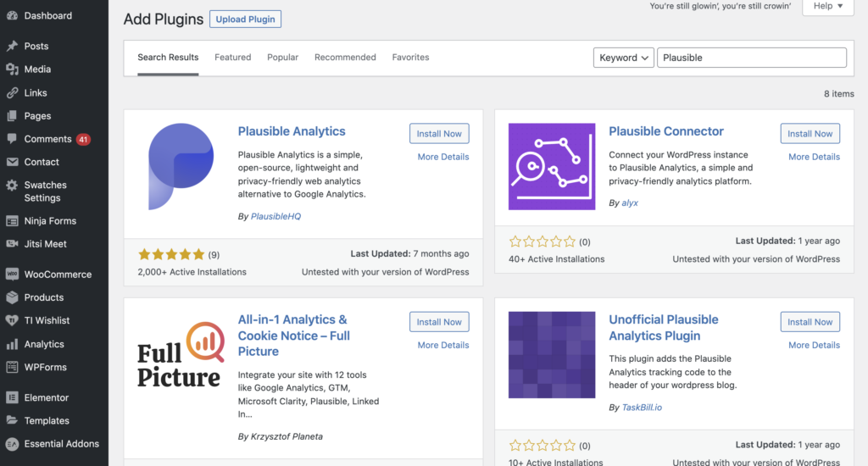Switch to the Featured tab

(232, 57)
